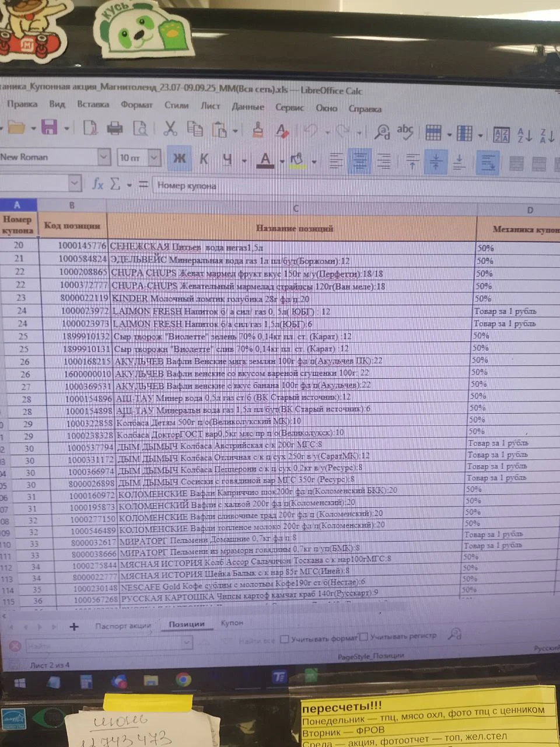Open a file with the folder icon
The height and width of the screenshot is (747, 560).
point(16,128)
